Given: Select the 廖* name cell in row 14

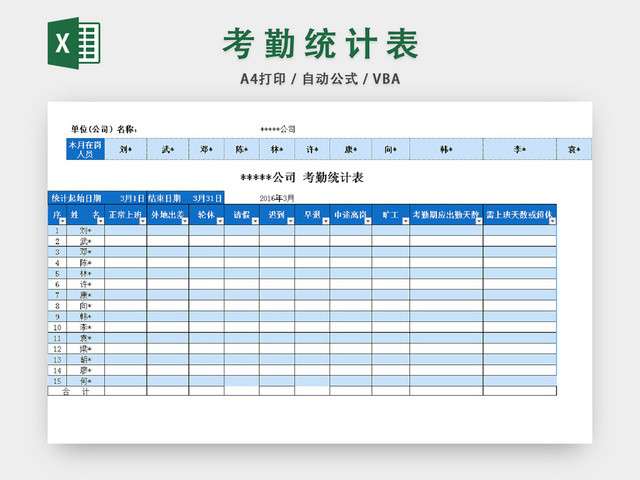Looking at the screenshot, I should [x=85, y=370].
